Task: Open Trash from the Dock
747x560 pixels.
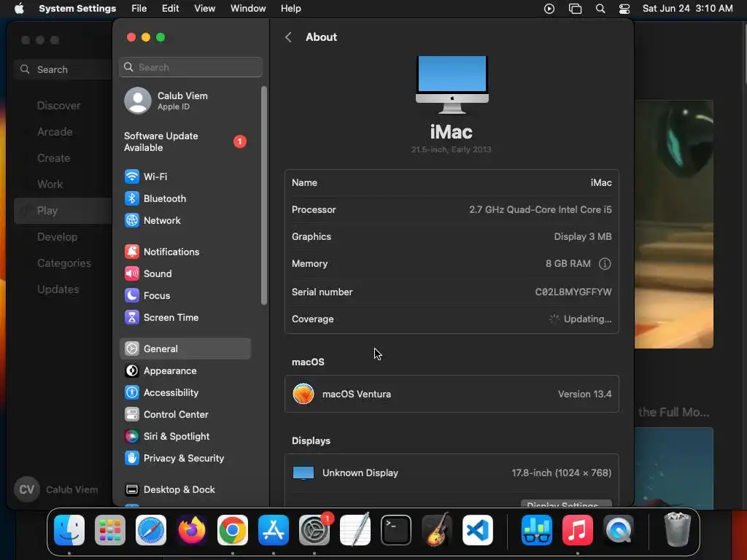Action: [x=677, y=529]
